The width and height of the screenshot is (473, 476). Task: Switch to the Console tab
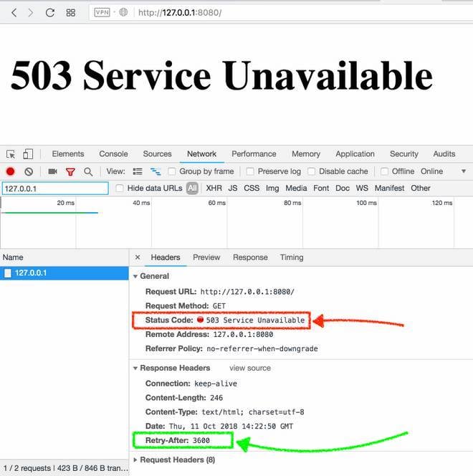pyautogui.click(x=113, y=154)
